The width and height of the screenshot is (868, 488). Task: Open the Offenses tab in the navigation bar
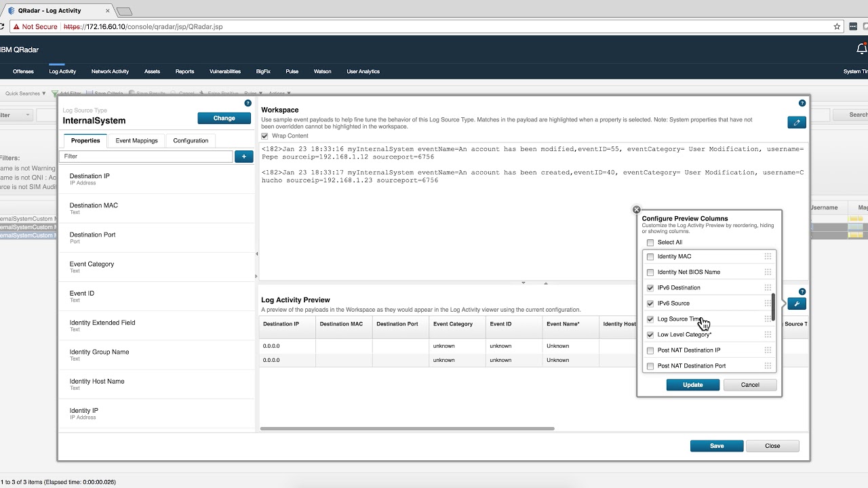[23, 71]
